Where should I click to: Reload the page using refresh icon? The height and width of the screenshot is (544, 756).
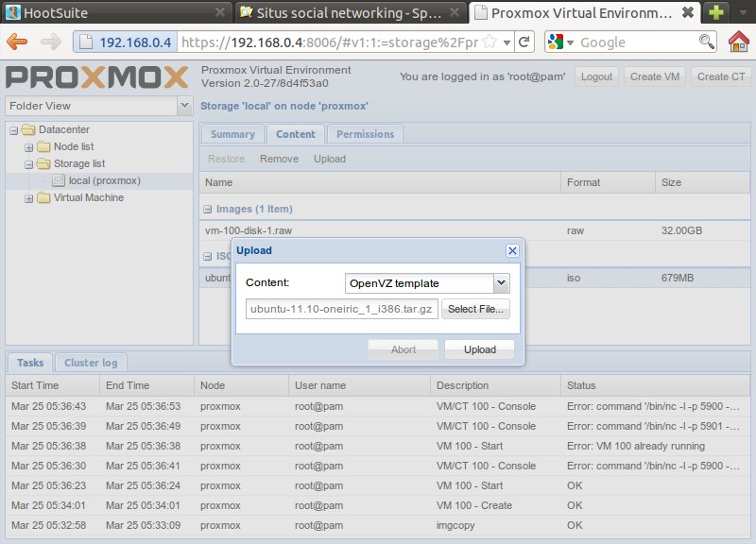524,42
